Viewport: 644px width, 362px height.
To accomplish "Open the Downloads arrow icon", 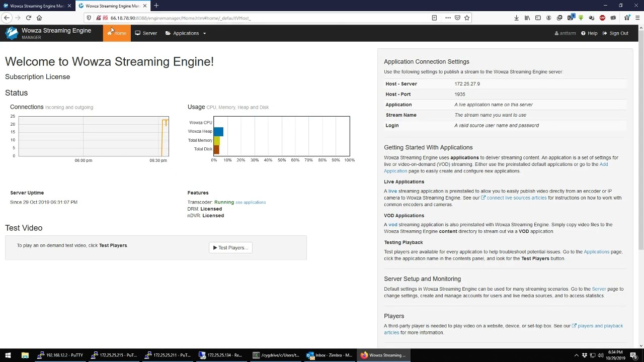I will tap(516, 18).
